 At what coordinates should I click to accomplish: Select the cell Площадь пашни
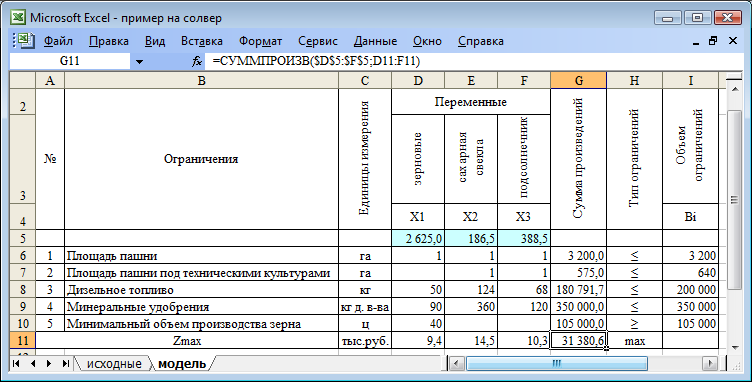tap(201, 255)
